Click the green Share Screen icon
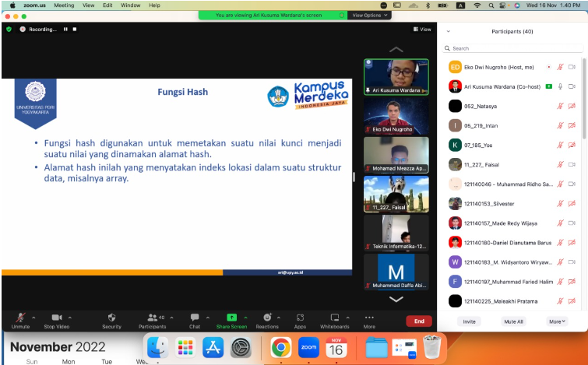This screenshot has width=588, height=365. pos(231,318)
